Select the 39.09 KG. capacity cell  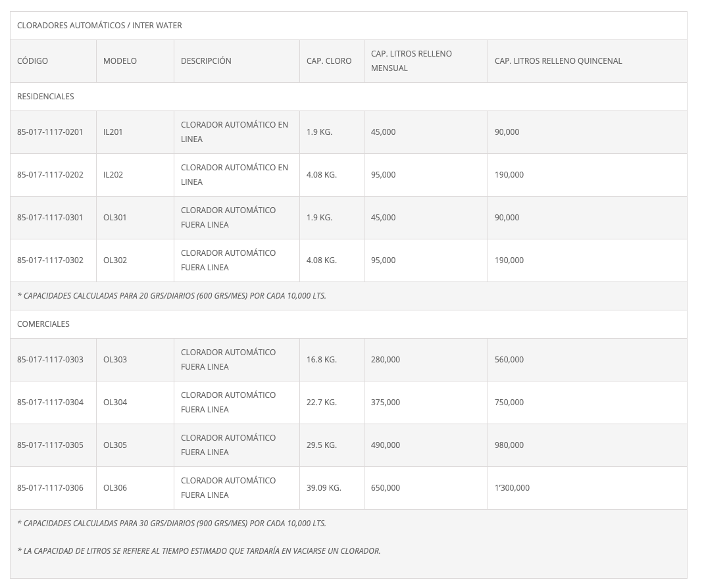[332, 488]
